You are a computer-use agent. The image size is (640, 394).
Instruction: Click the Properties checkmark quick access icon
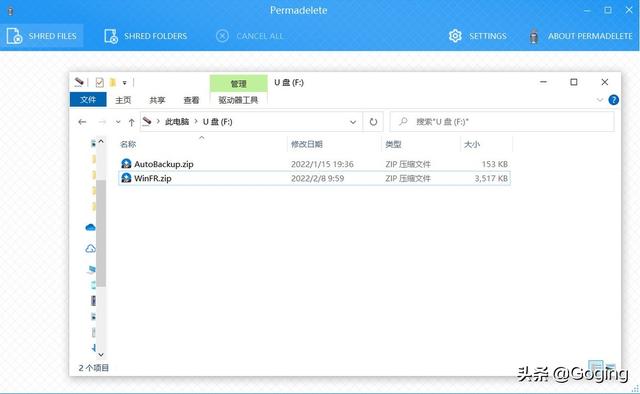[99, 82]
